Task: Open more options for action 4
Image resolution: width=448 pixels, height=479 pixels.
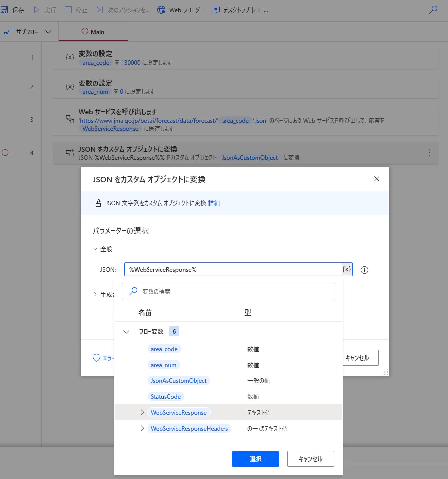Action: click(429, 153)
